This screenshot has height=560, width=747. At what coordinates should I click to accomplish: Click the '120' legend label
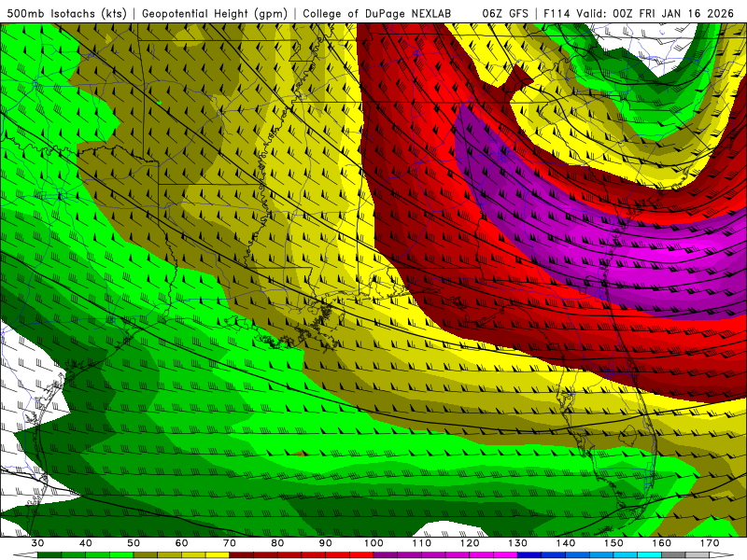470,543
